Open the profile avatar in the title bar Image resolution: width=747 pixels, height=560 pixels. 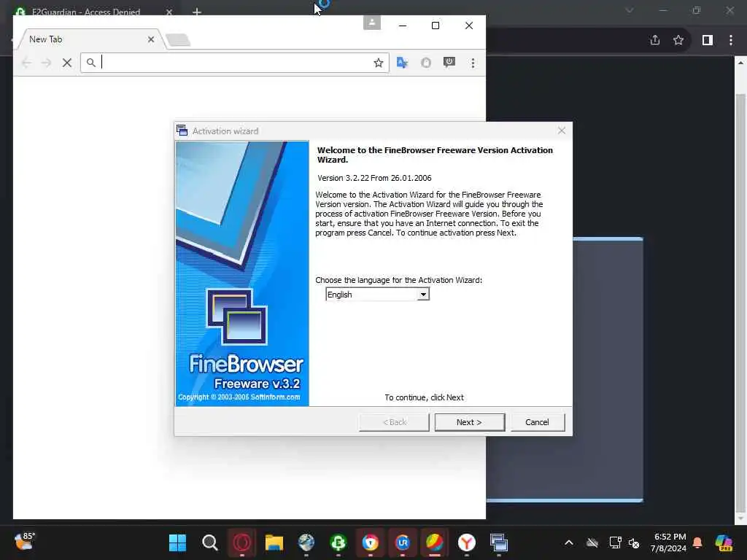point(371,23)
